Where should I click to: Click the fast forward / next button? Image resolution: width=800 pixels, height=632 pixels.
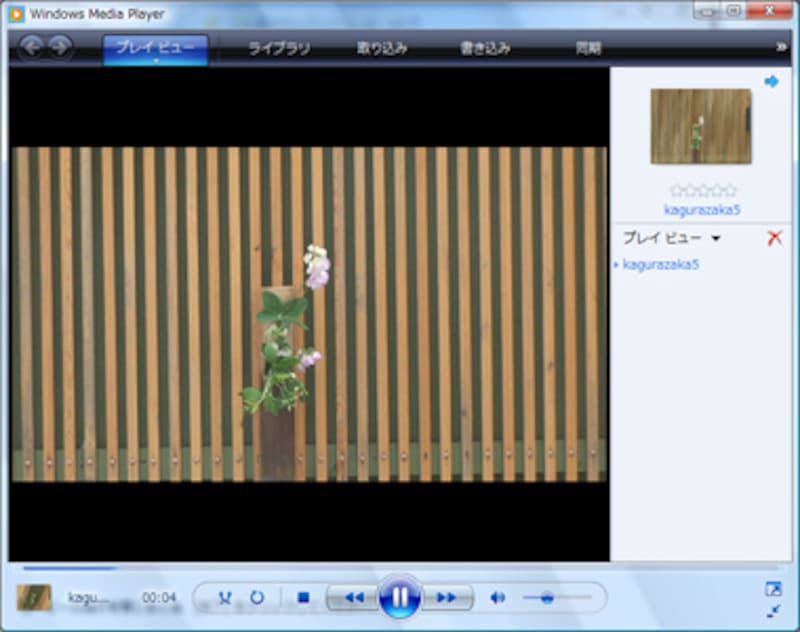[x=446, y=598]
